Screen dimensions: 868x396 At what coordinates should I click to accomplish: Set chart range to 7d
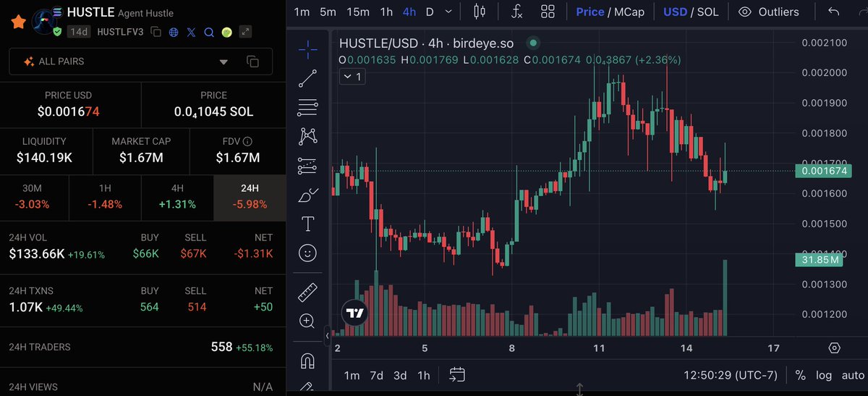coord(376,375)
